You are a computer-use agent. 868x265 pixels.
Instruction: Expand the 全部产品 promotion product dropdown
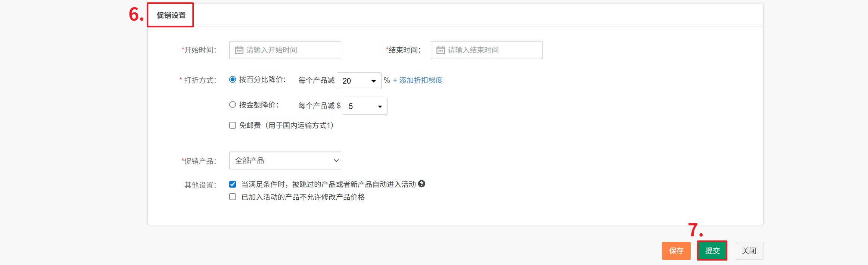click(285, 160)
